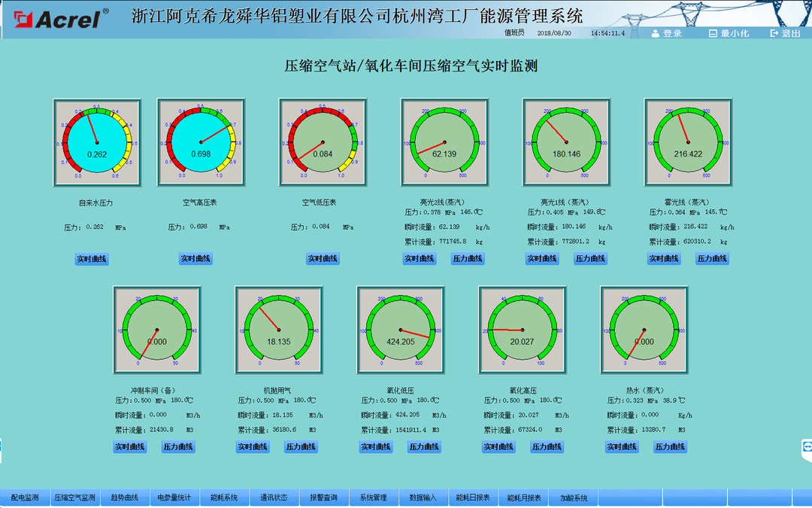This screenshot has width=812, height=508.
Task: Open 实时曲线 for 空气低压表 gauge
Action: (x=323, y=258)
